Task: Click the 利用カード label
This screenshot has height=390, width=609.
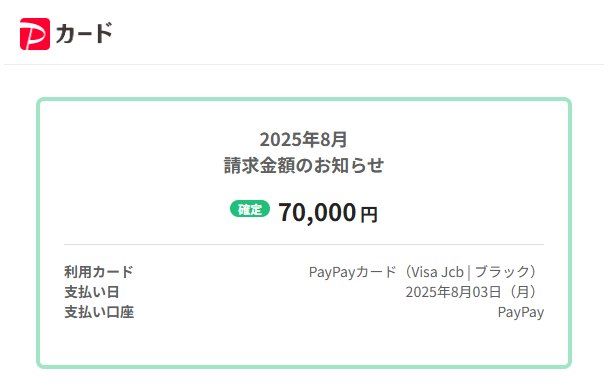Action: coord(99,272)
